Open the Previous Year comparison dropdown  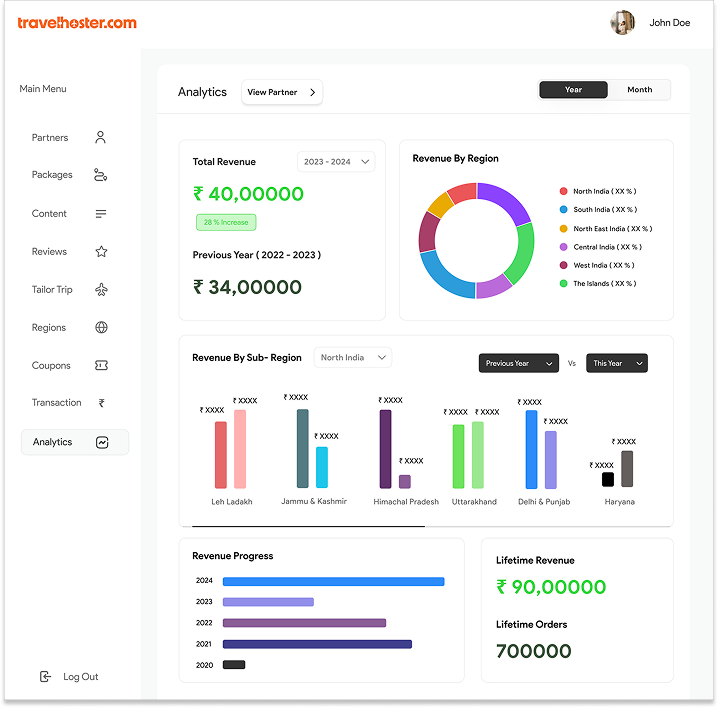point(519,363)
